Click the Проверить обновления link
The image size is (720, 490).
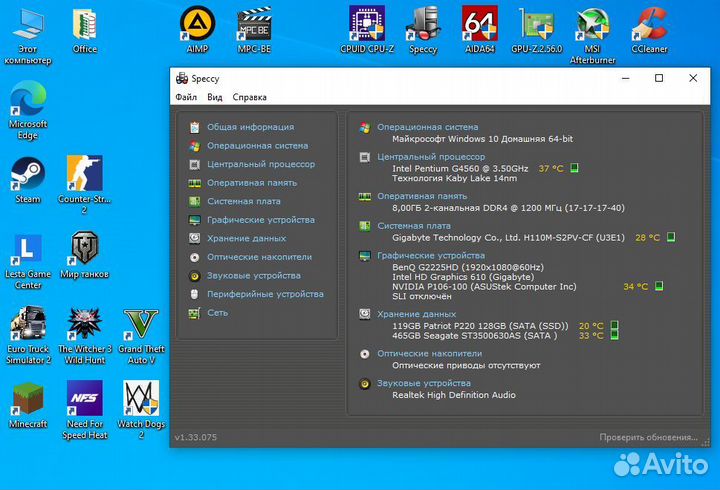pyautogui.click(x=648, y=437)
